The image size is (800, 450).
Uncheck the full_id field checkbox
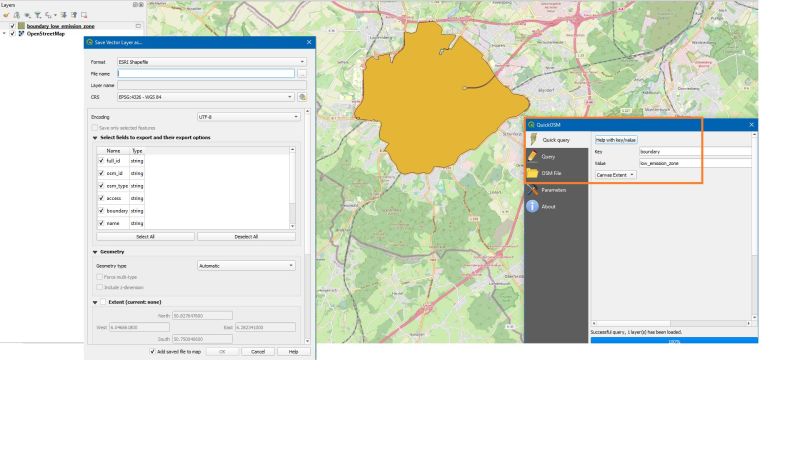[x=101, y=161]
